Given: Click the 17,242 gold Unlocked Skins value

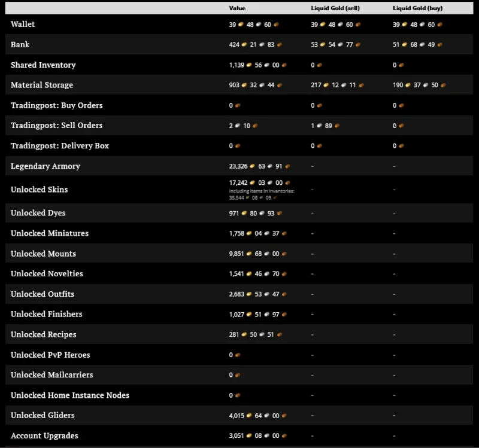Looking at the screenshot, I should click(238, 183).
